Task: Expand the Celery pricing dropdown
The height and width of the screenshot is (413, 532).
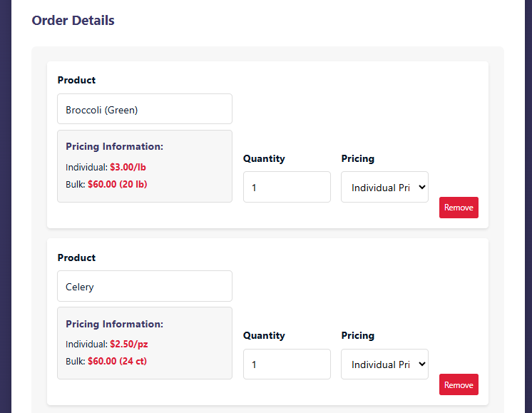Action: pyautogui.click(x=384, y=364)
